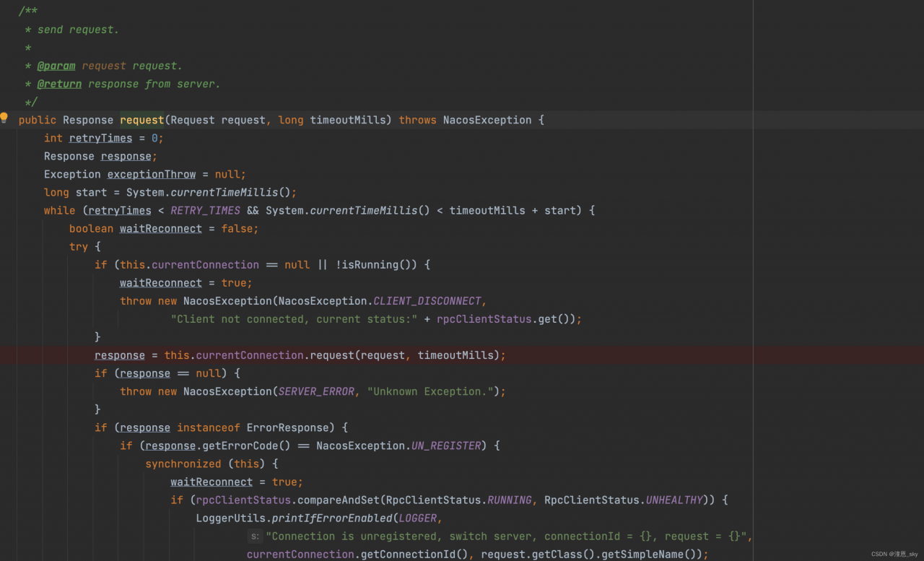Click retryTimes in the int declaration line
This screenshot has height=561, width=924.
point(101,138)
